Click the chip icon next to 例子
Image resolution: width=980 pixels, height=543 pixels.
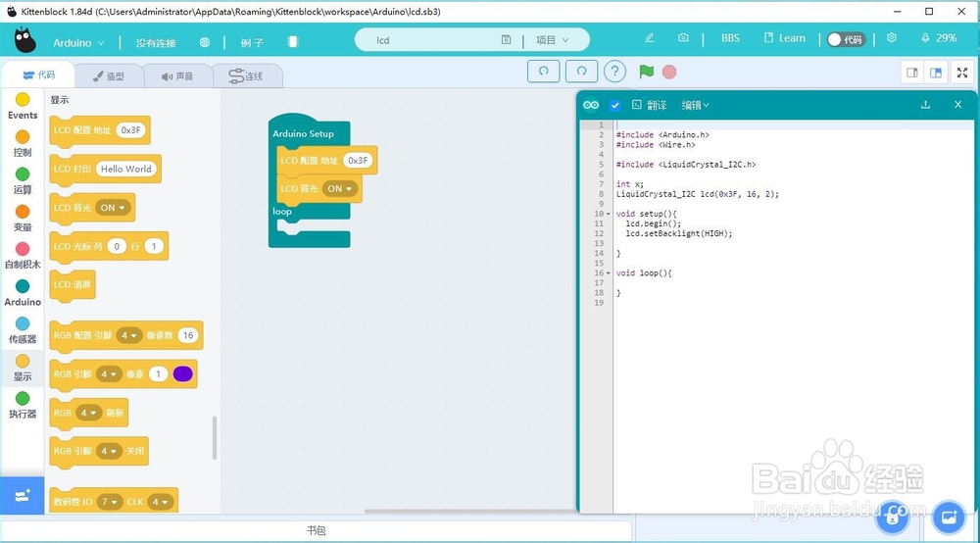point(292,42)
